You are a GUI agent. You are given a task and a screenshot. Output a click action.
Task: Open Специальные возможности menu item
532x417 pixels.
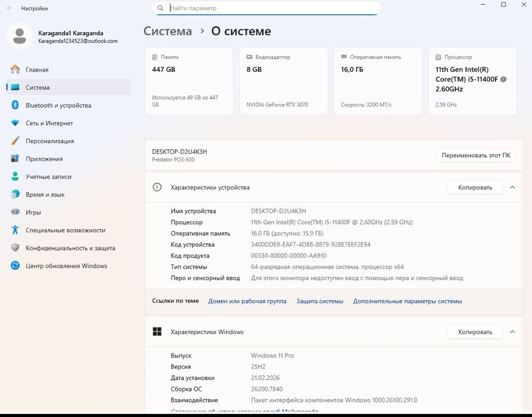point(65,231)
